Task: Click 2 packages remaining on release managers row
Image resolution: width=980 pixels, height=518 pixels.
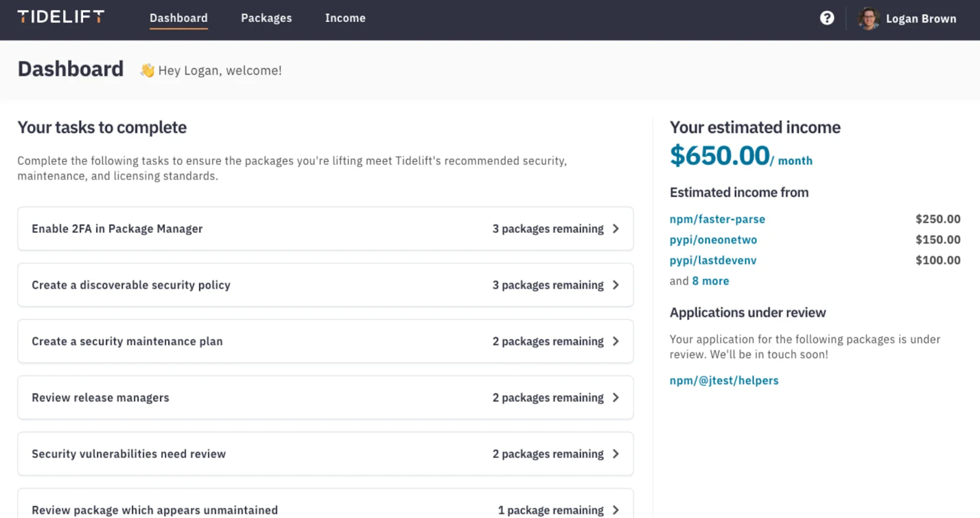Action: (548, 398)
